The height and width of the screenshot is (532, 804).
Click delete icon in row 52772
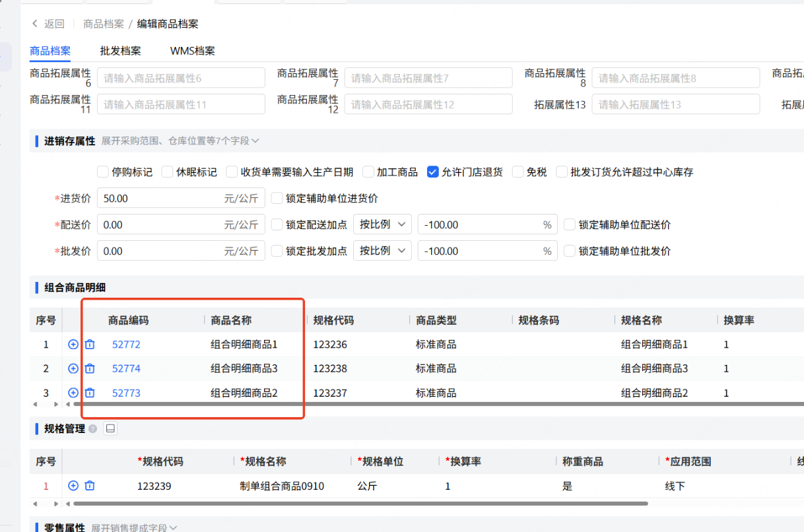coord(90,345)
